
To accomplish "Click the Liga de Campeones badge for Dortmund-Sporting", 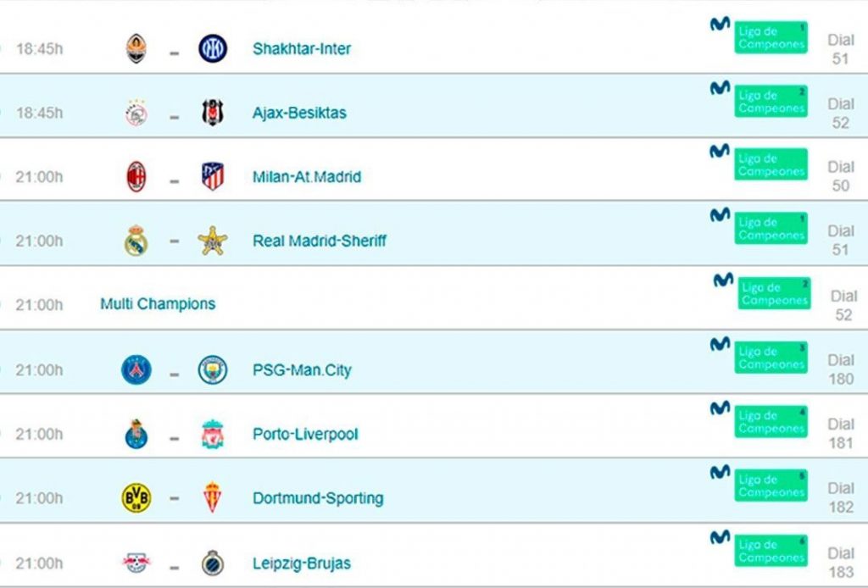I will 771,485.
